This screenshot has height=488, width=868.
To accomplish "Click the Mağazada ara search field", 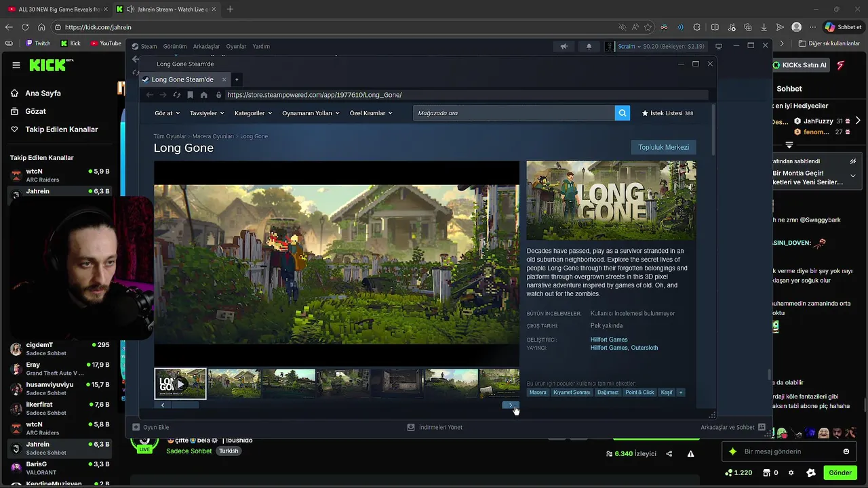I will tap(513, 113).
